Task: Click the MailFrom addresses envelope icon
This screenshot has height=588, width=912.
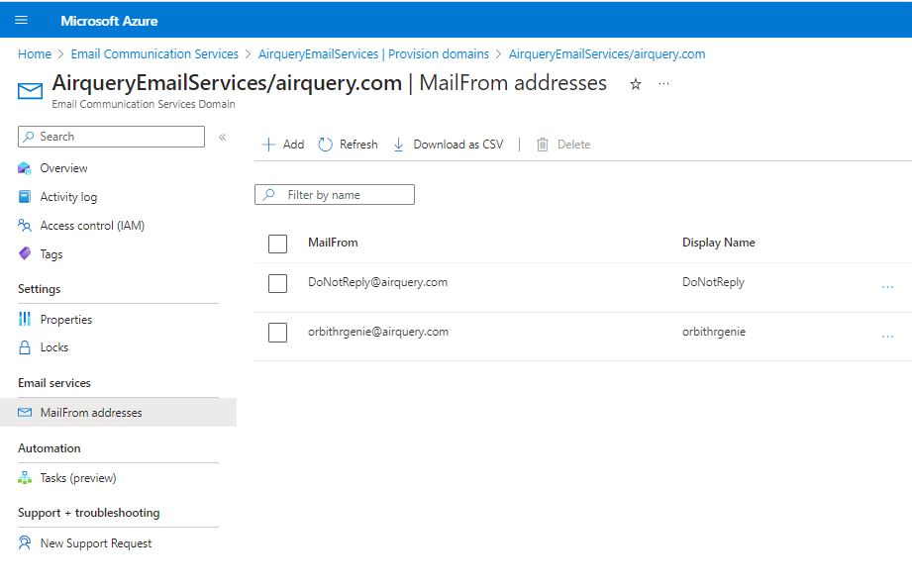Action: point(25,413)
